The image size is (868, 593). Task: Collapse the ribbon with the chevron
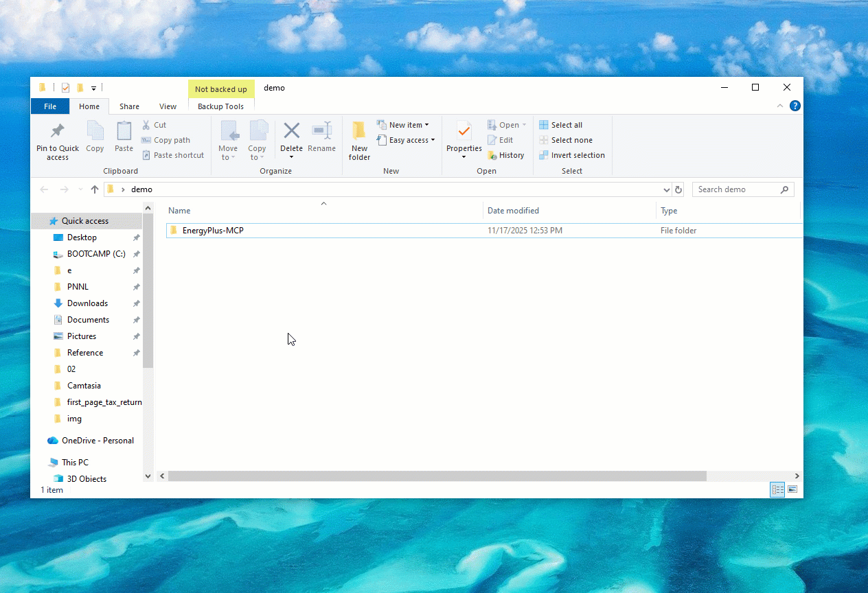tap(780, 106)
